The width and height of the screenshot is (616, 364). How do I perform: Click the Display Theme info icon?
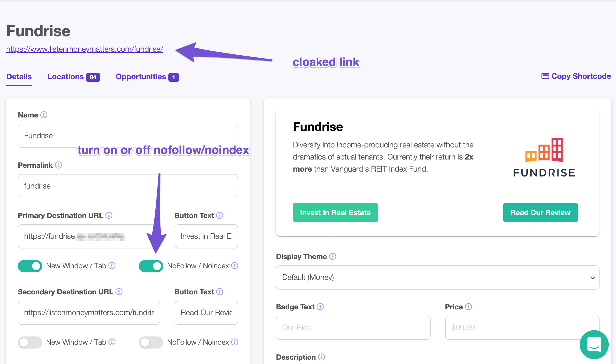pyautogui.click(x=332, y=257)
